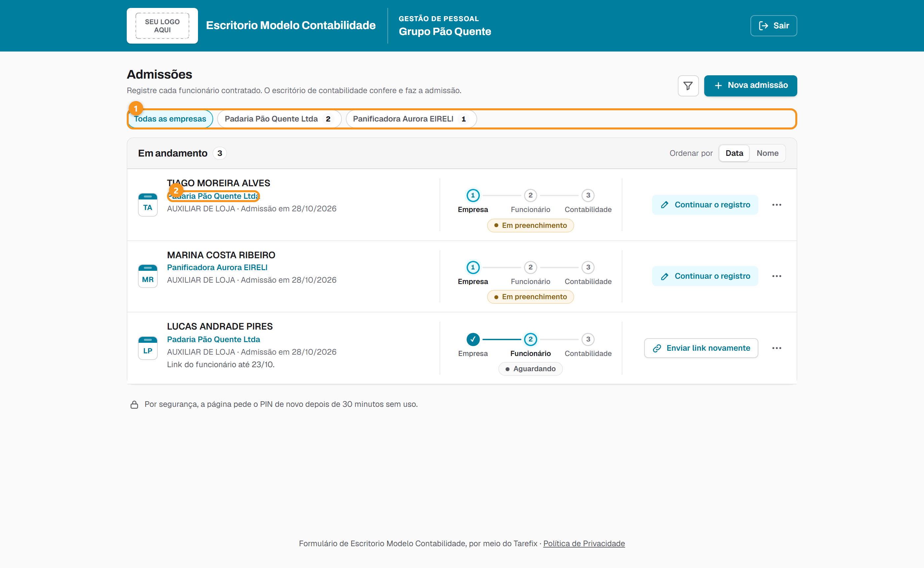Click Nova admissão button

click(750, 86)
